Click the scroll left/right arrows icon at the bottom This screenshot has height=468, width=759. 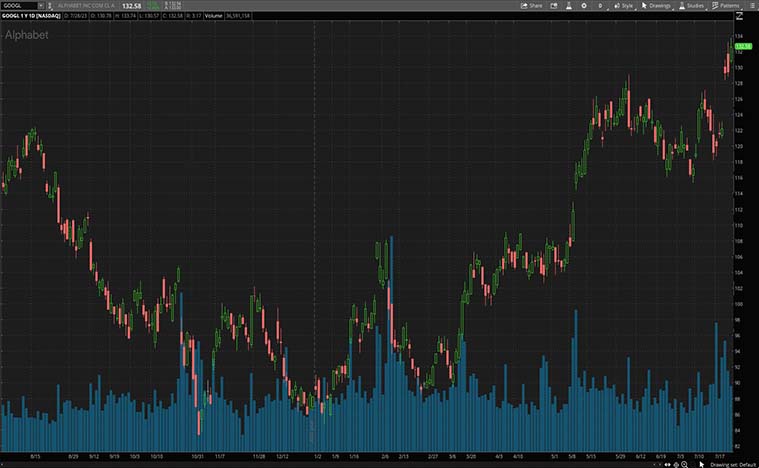point(668,465)
